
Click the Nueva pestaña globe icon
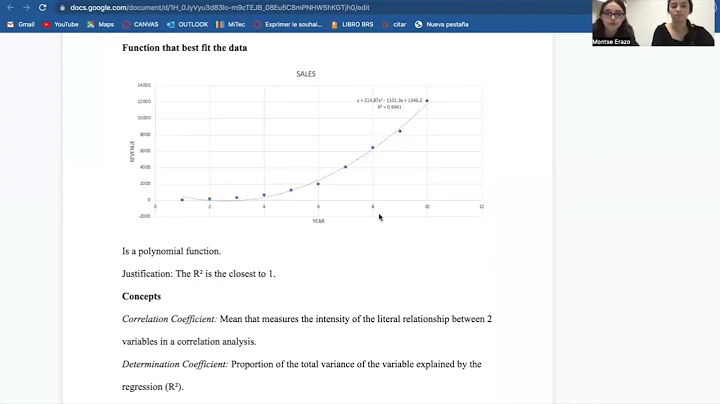tap(418, 24)
